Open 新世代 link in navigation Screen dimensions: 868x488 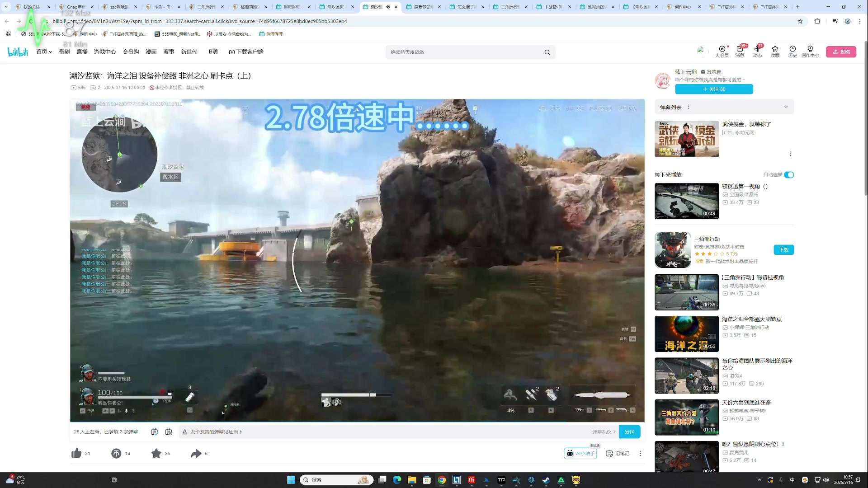[189, 52]
